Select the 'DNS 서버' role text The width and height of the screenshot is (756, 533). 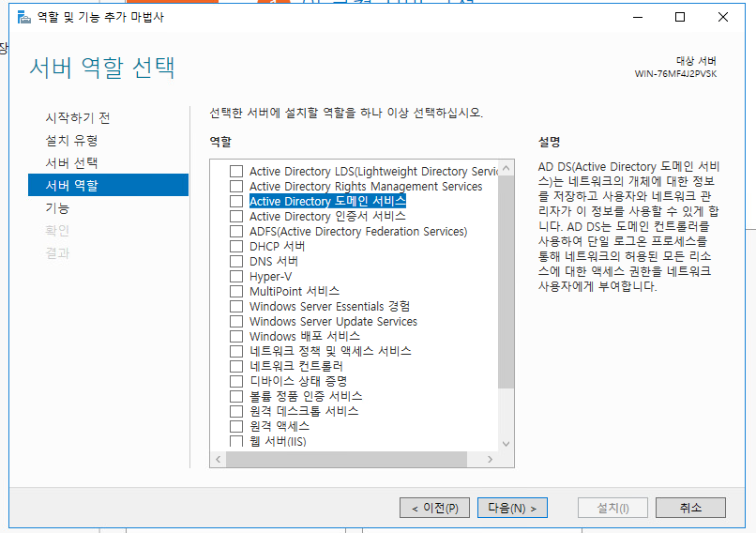coord(273,262)
